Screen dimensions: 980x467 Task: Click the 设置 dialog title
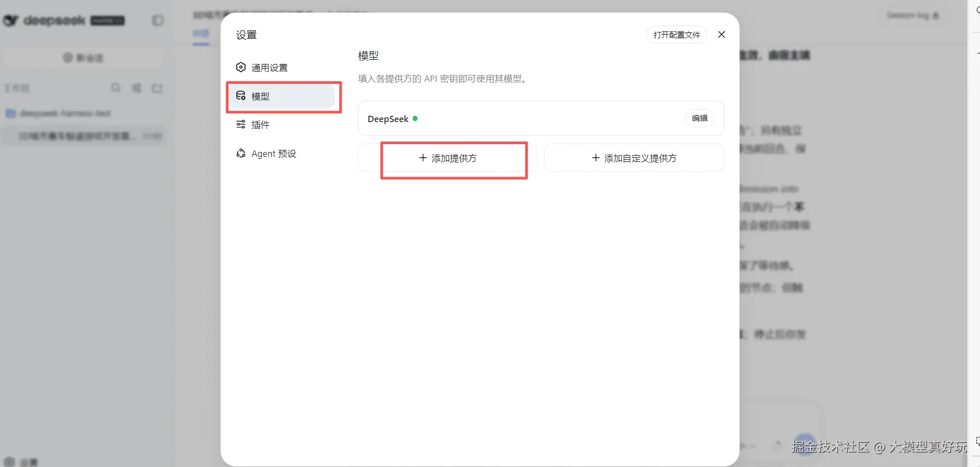click(246, 35)
